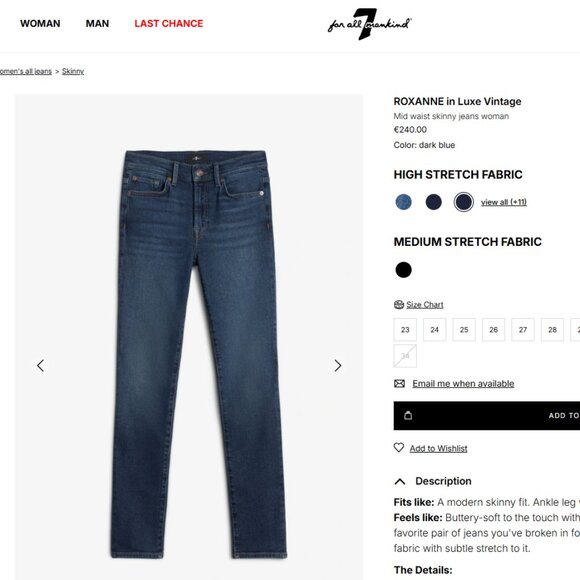Show the previous product image arrow
Screen dimensions: 580x580
41,365
